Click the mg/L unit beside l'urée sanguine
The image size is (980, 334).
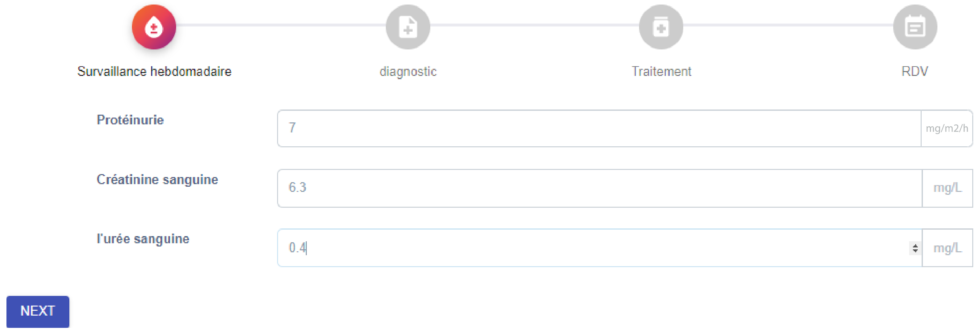(947, 248)
